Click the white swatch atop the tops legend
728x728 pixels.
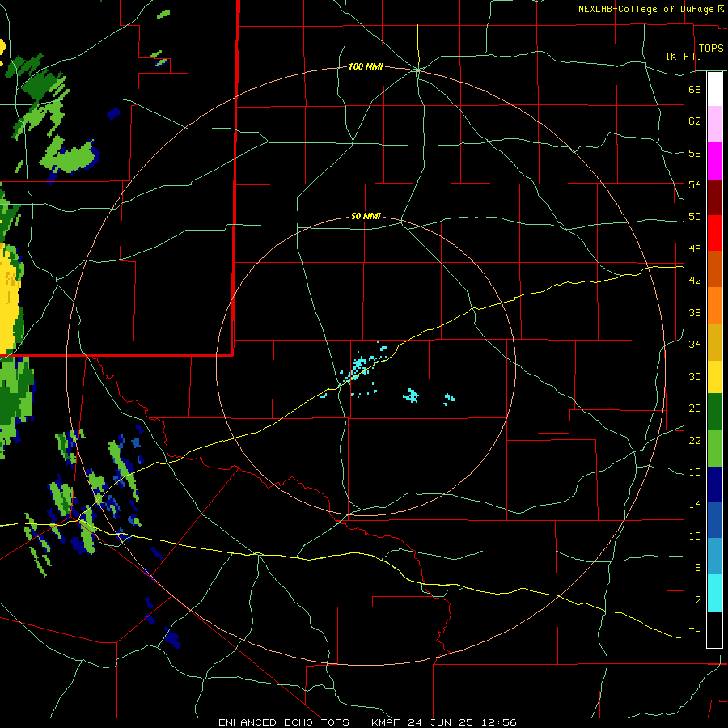(714, 89)
